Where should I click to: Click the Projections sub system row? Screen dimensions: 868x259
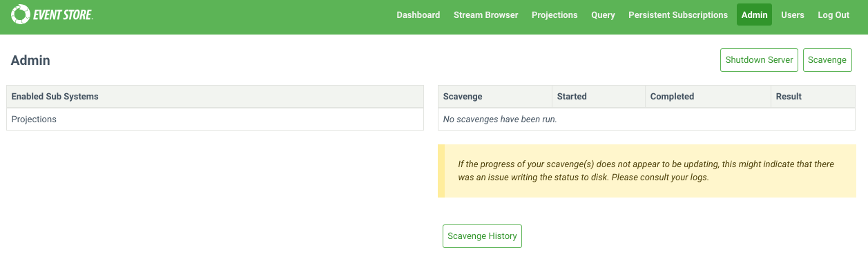tap(215, 119)
